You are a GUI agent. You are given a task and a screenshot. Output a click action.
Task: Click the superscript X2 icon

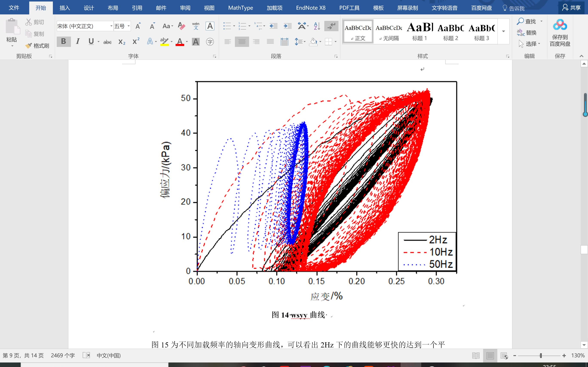coord(136,41)
